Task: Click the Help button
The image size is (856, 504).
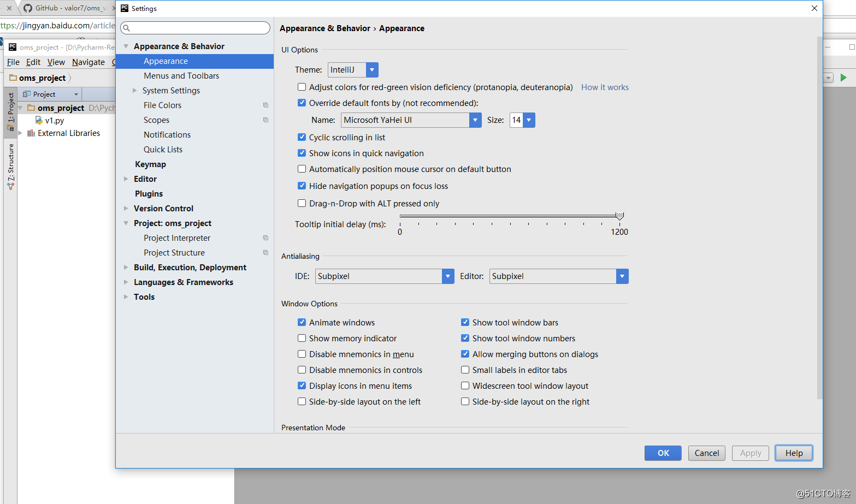Action: tap(794, 453)
